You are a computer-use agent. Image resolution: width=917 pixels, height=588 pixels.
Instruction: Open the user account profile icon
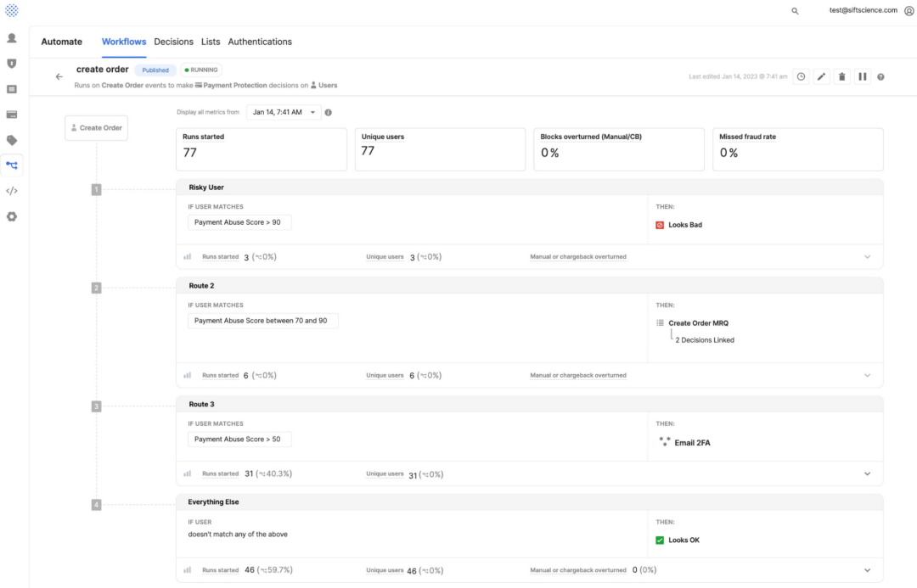click(909, 11)
